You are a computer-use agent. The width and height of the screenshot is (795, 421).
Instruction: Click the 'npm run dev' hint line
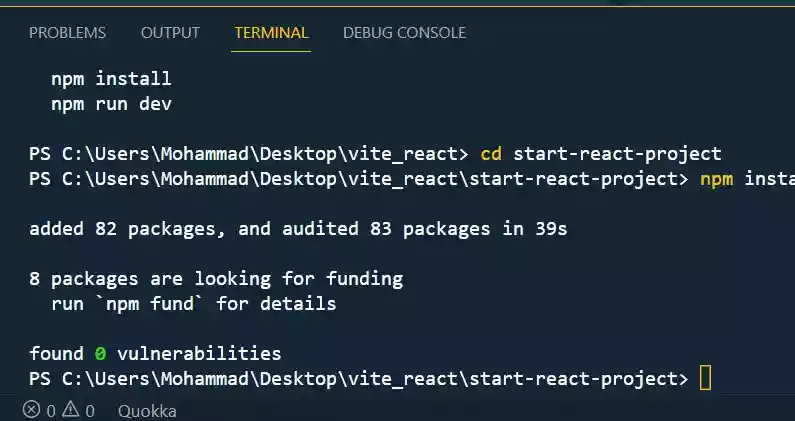116,103
